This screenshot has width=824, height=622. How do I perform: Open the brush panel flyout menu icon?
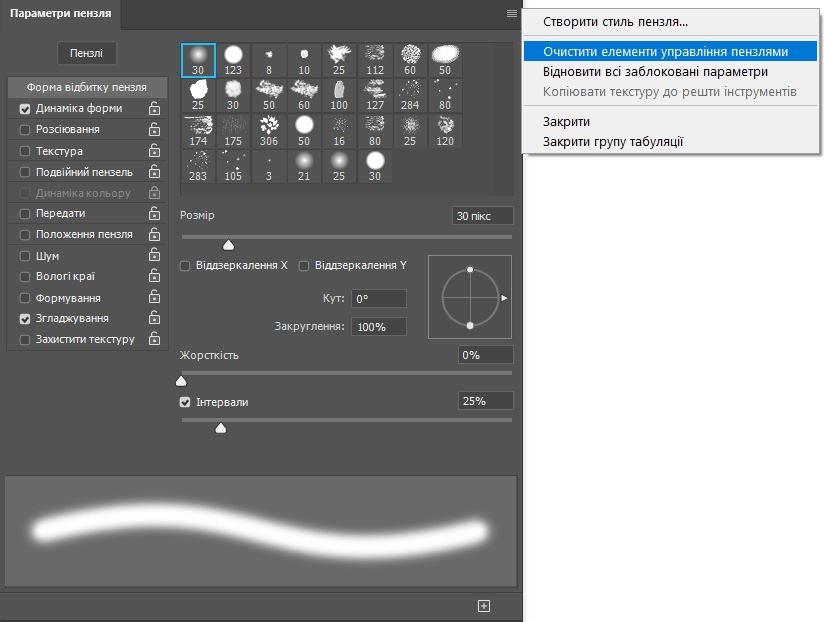coord(511,14)
